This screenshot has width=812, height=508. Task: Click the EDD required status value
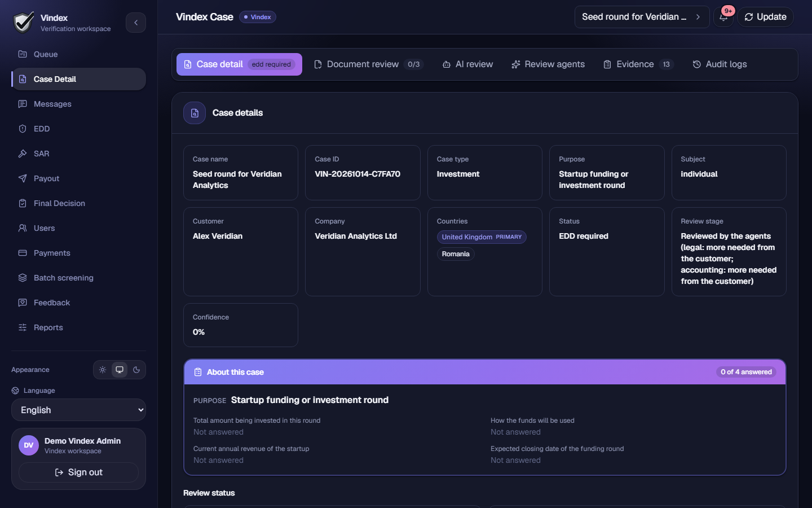(584, 236)
